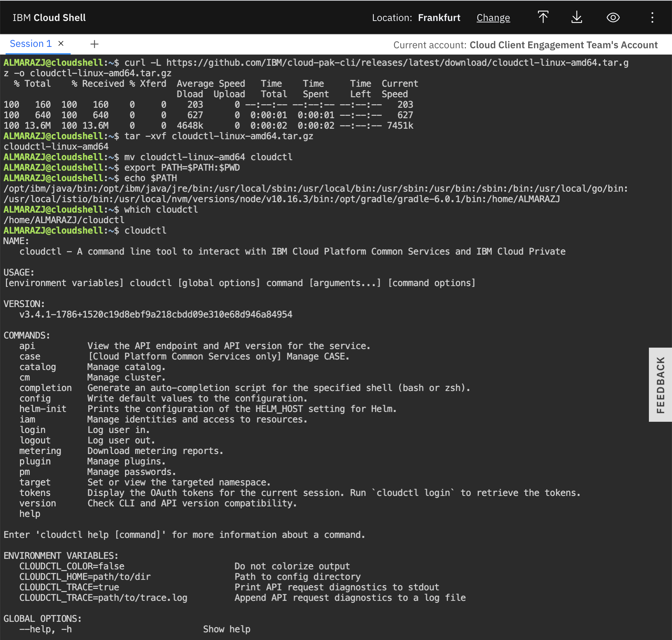Click the Cloud Client Engagement Team's Account text
The width and height of the screenshot is (672, 640).
563,45
